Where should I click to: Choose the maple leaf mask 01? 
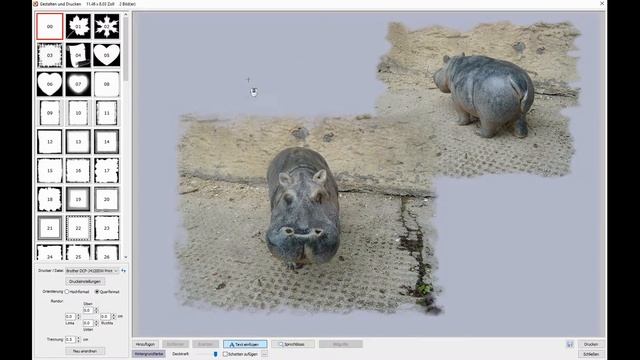[x=78, y=27]
